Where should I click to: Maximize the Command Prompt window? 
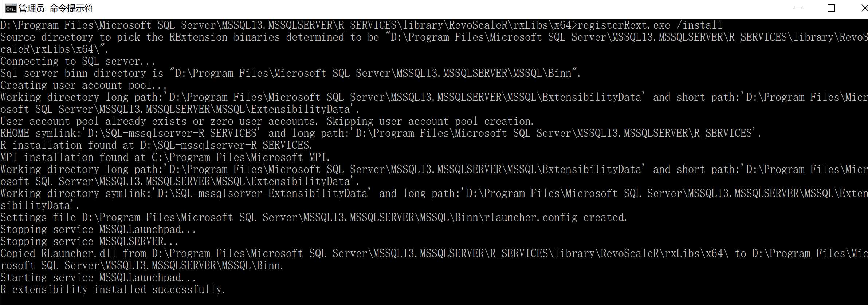831,8
